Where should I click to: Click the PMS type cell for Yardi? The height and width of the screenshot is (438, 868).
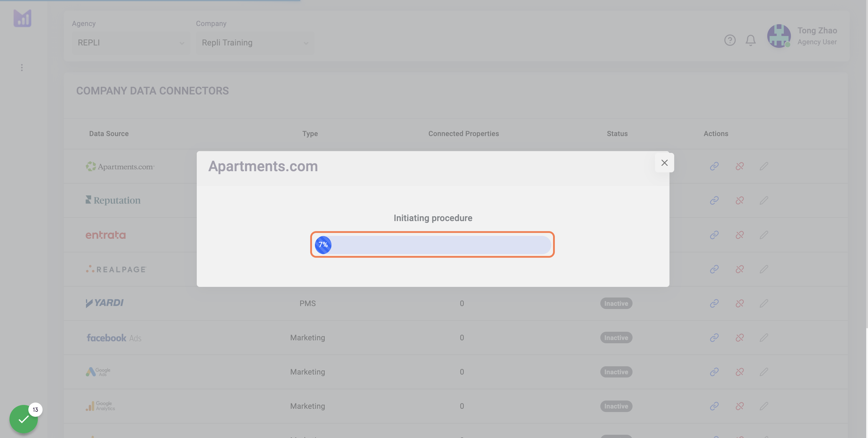(x=308, y=303)
